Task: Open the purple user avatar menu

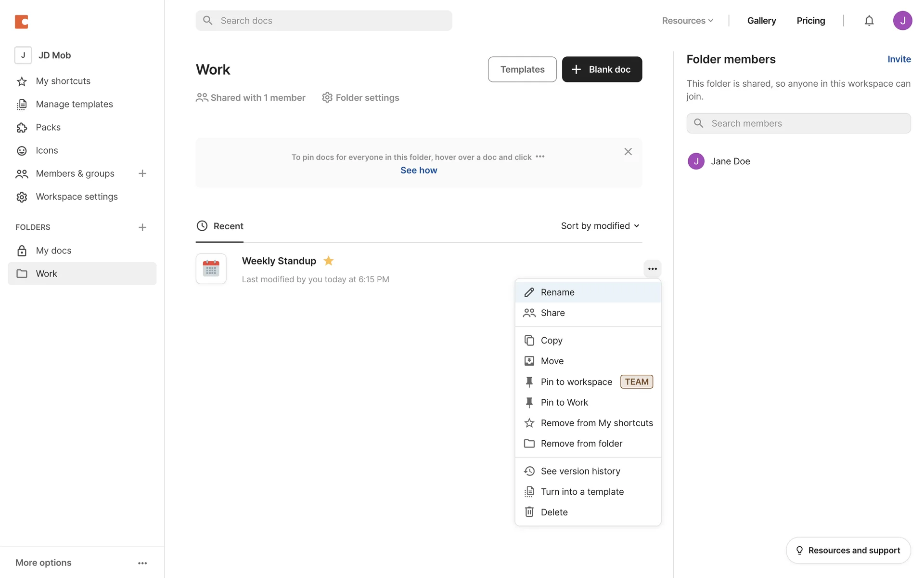Action: click(902, 21)
